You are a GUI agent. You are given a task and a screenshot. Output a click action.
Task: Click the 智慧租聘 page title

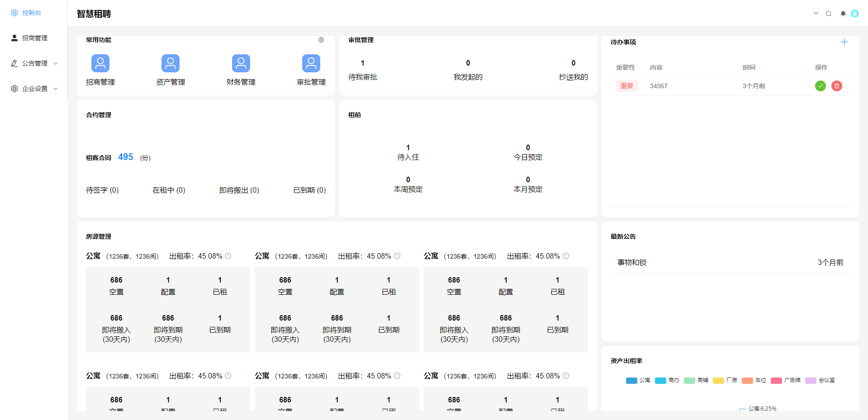coord(94,14)
